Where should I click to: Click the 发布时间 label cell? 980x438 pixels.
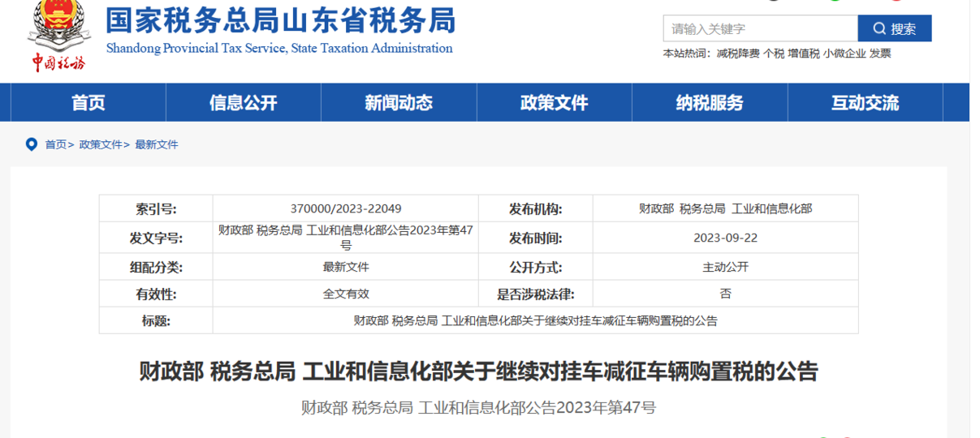click(x=536, y=238)
